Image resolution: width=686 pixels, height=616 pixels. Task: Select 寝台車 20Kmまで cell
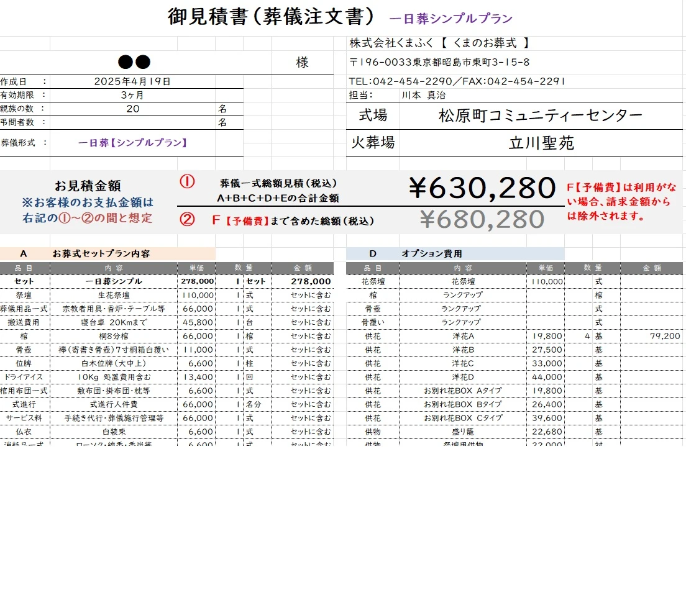114,322
